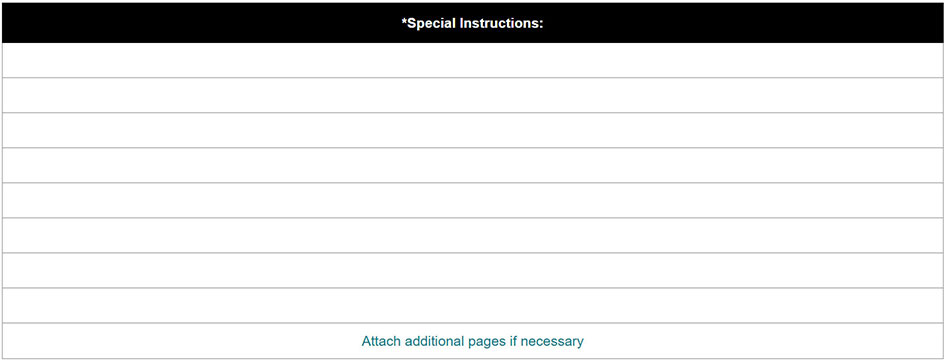Viewport: 945px width, 361px height.
Task: Select the sixth blank instruction line
Action: click(x=472, y=235)
